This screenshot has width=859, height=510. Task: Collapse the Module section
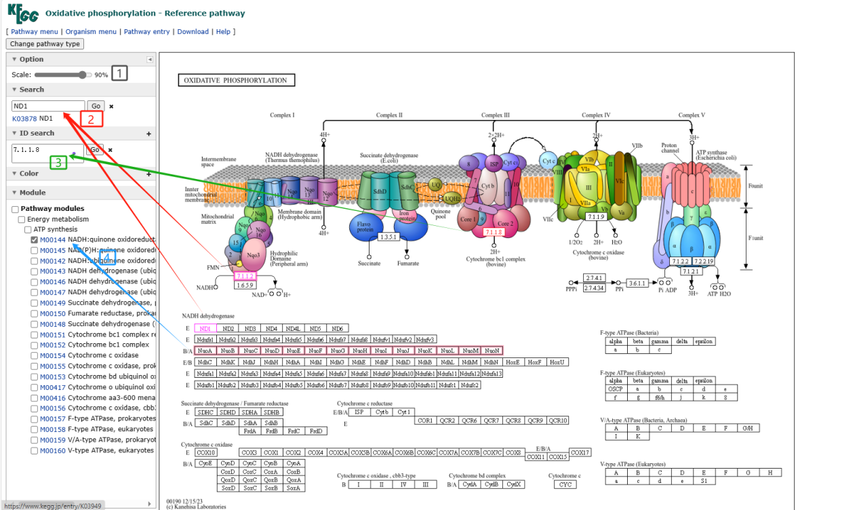click(14, 193)
